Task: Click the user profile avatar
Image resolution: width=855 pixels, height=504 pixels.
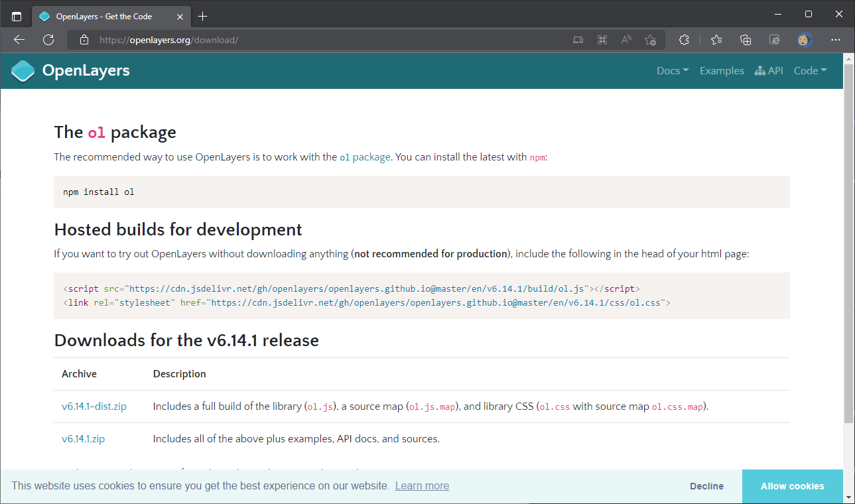Action: pos(805,40)
